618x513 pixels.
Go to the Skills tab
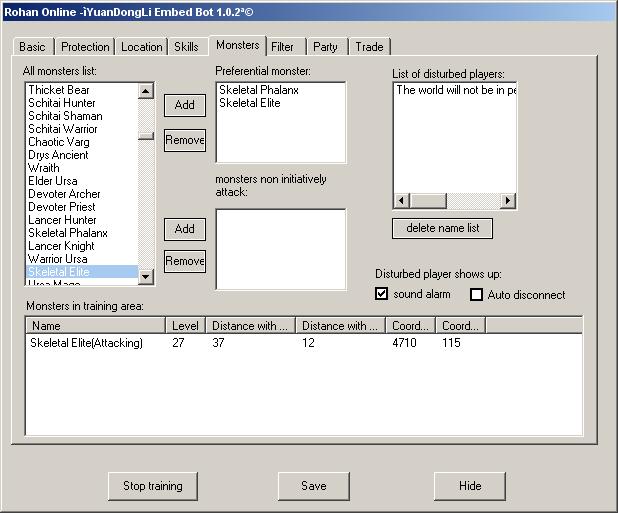click(186, 47)
